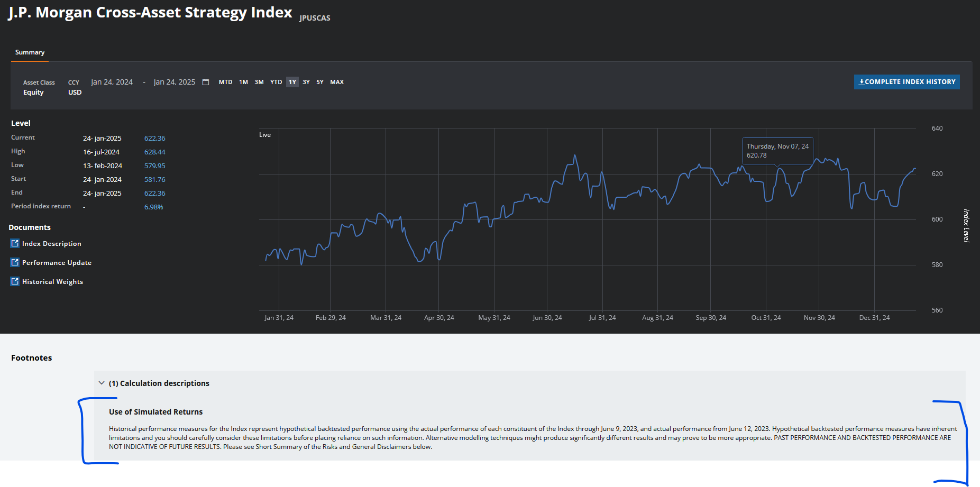
Task: Select the YTD time range
Action: coord(276,82)
